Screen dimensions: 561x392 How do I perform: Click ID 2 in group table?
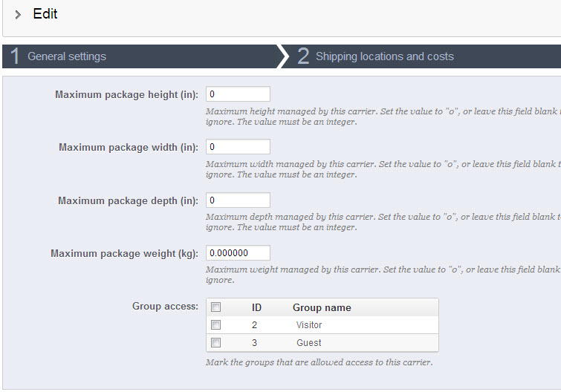tap(255, 325)
